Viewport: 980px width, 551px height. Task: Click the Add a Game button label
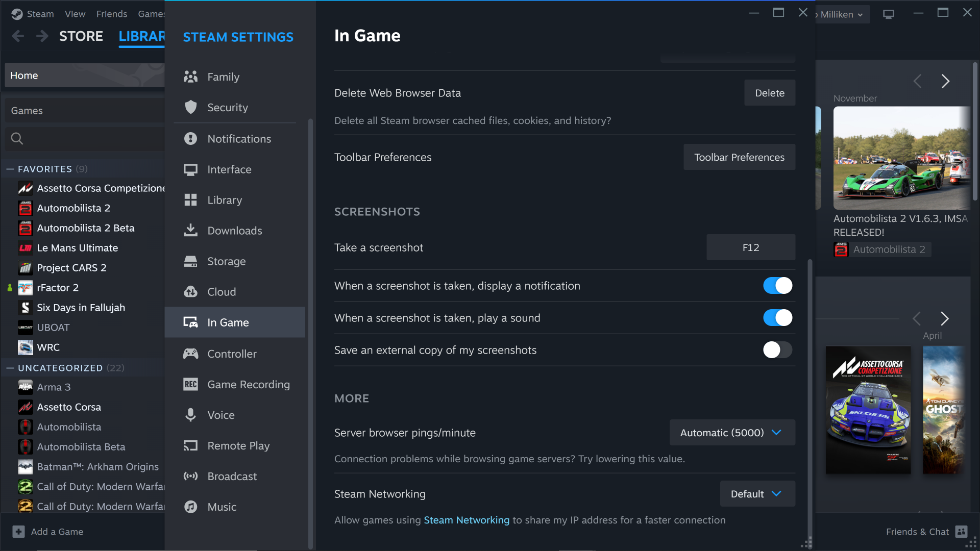[57, 532]
